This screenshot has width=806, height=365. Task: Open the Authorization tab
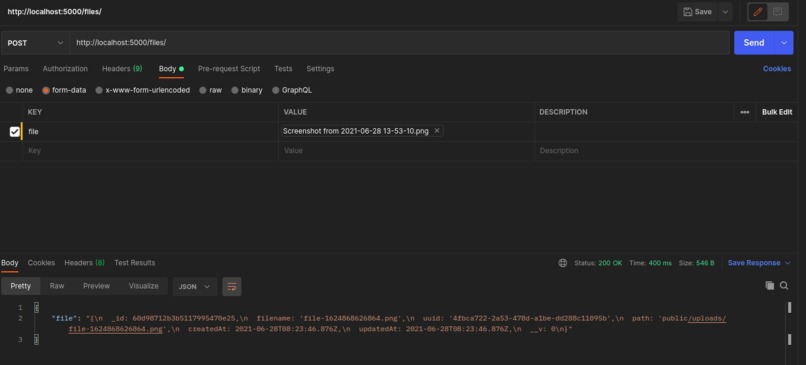65,69
